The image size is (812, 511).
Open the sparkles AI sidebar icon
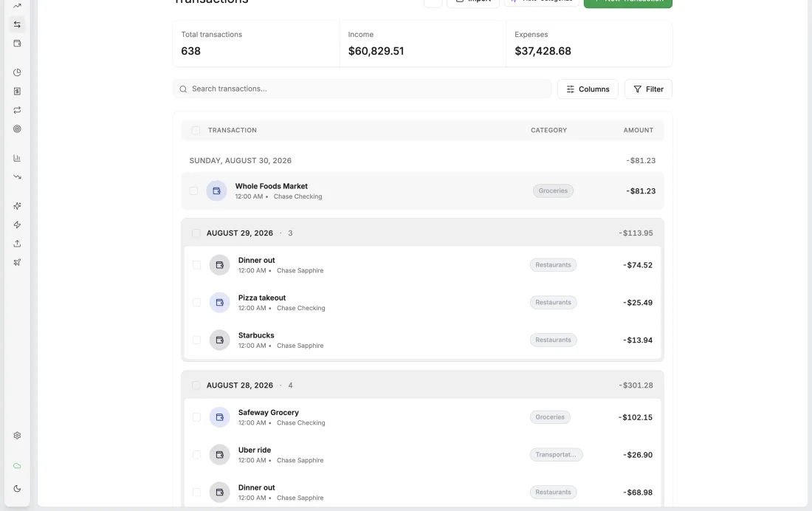click(x=17, y=206)
